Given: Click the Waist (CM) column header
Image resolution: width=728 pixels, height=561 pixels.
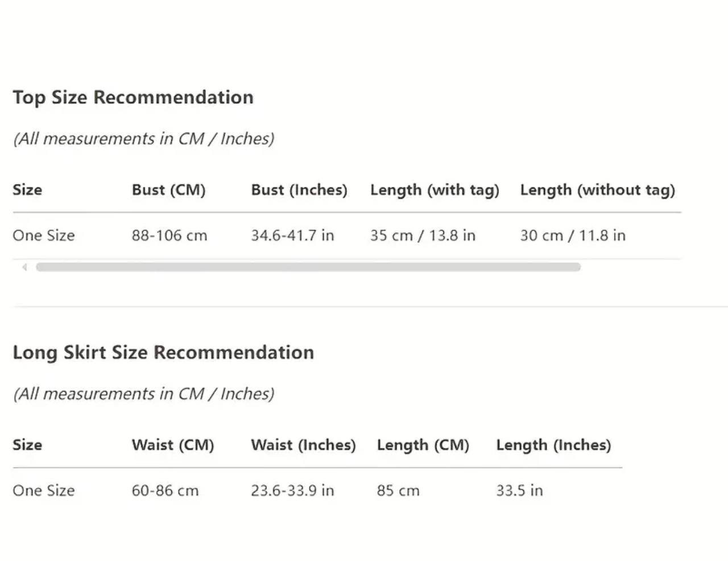Looking at the screenshot, I should tap(173, 445).
